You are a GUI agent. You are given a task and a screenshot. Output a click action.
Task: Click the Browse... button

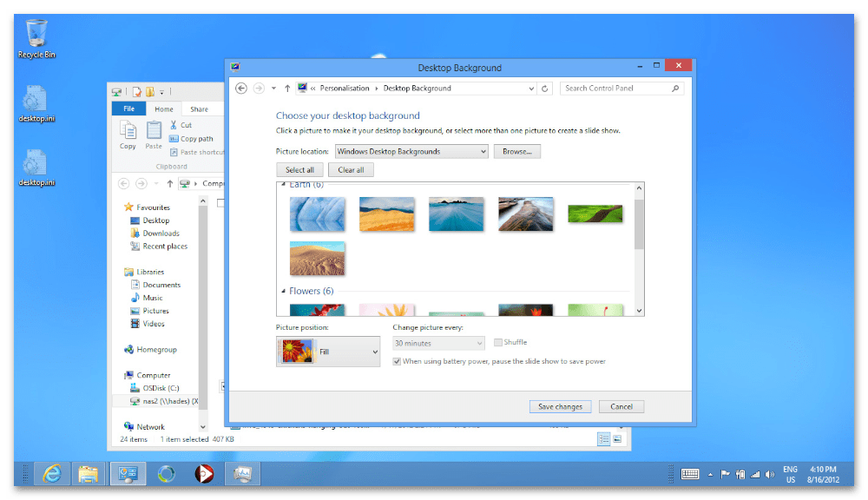point(516,152)
